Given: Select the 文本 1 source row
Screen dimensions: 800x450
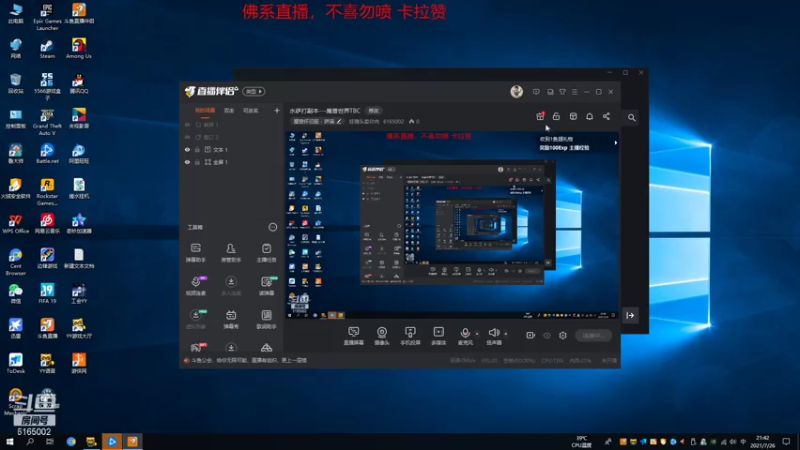Looking at the screenshot, I should 232,149.
